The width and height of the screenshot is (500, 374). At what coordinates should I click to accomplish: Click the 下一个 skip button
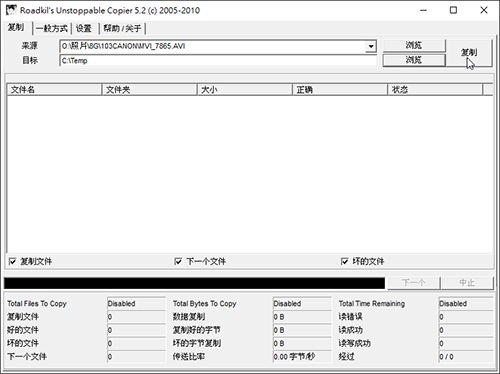[413, 283]
